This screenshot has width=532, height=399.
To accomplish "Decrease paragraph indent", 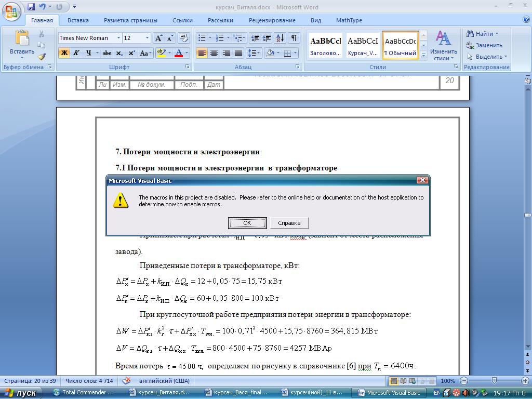I will click(255, 37).
